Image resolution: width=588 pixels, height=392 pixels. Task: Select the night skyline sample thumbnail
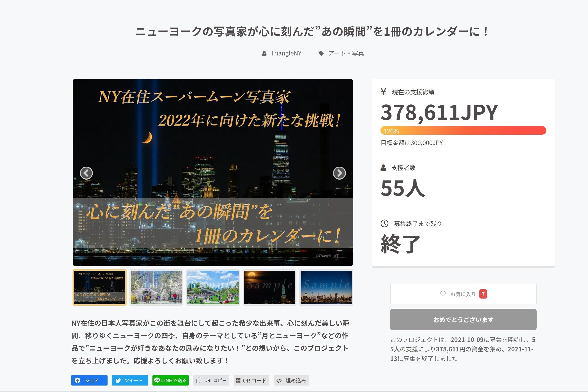coord(326,287)
